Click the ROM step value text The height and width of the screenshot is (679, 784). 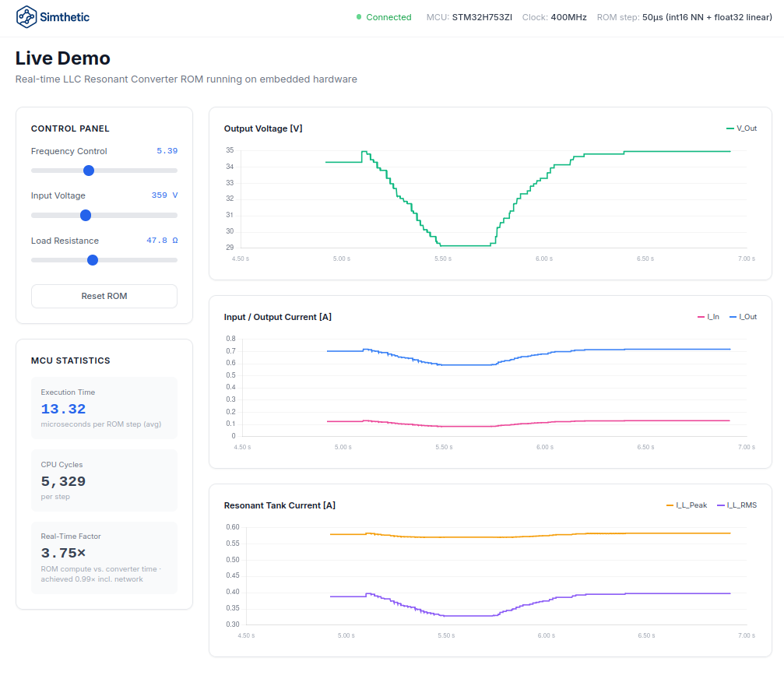[x=707, y=17]
